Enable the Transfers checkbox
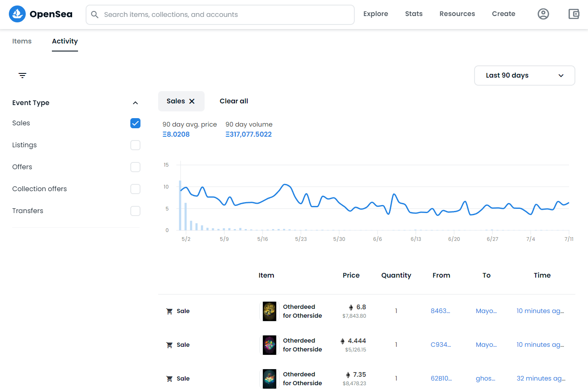This screenshot has width=588, height=389. (135, 211)
